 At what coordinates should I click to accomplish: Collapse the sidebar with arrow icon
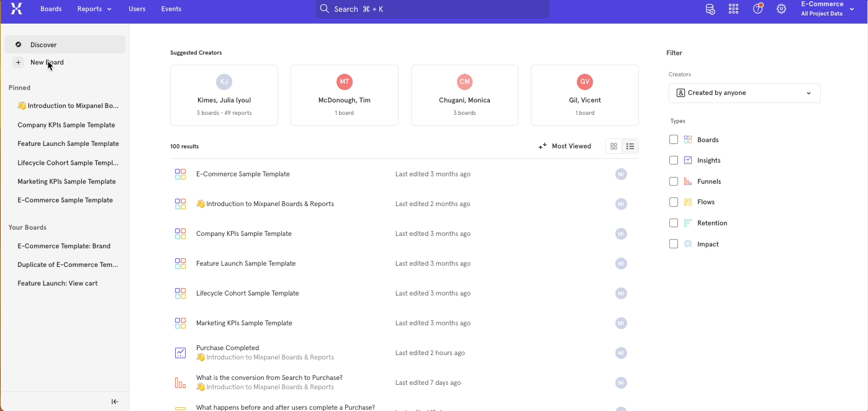click(x=115, y=402)
